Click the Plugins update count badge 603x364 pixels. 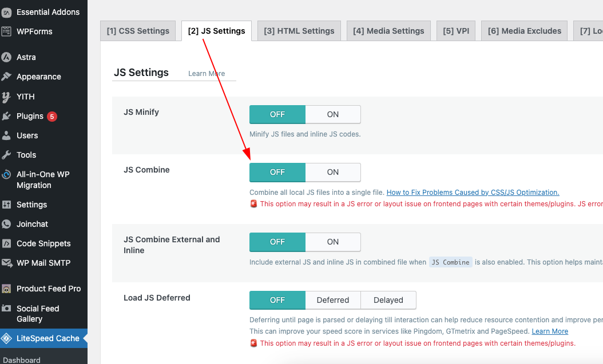tap(52, 117)
